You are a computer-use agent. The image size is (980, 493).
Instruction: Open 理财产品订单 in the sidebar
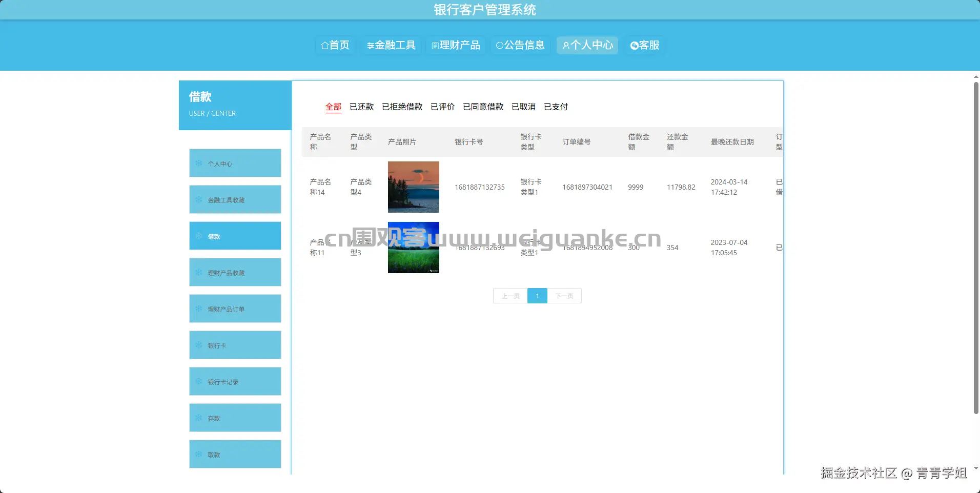point(235,309)
